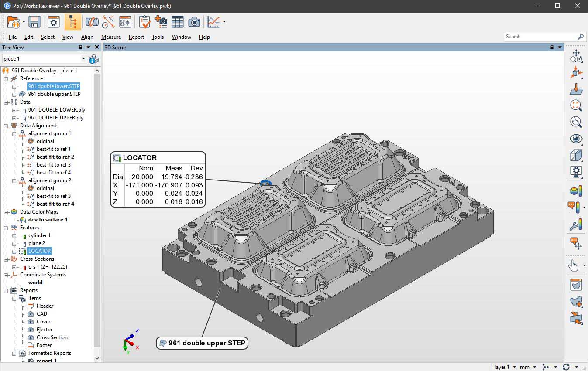Open the File menu
The image size is (588, 371).
pyautogui.click(x=13, y=37)
